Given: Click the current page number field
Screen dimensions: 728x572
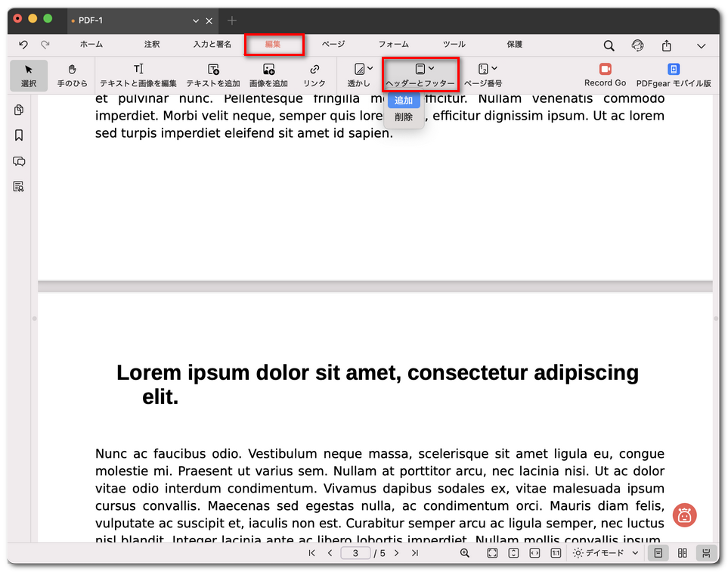Looking at the screenshot, I should pyautogui.click(x=355, y=553).
